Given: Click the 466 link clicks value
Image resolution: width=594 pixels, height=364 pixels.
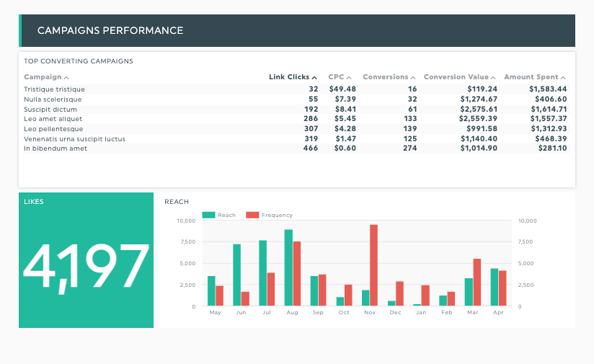Looking at the screenshot, I should pos(310,148).
